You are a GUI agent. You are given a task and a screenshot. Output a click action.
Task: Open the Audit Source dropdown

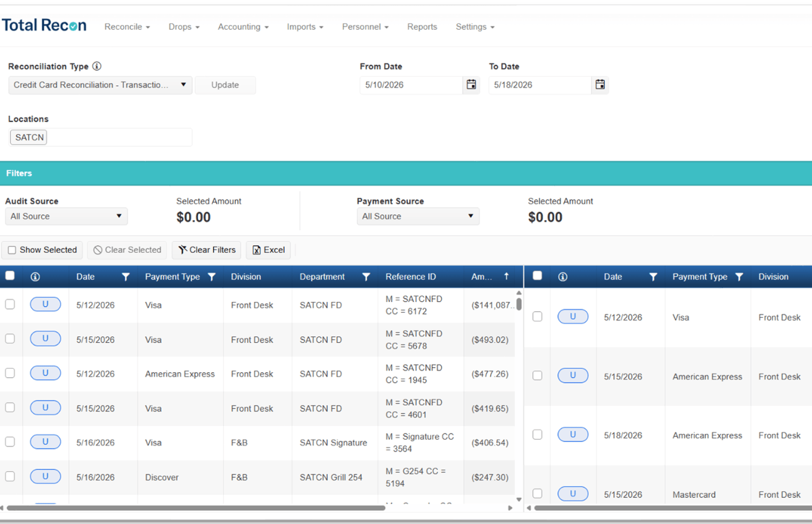tap(66, 216)
